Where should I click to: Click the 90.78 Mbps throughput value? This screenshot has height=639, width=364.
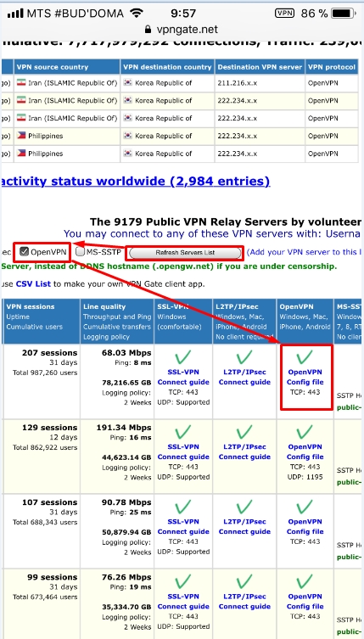pyautogui.click(x=126, y=502)
